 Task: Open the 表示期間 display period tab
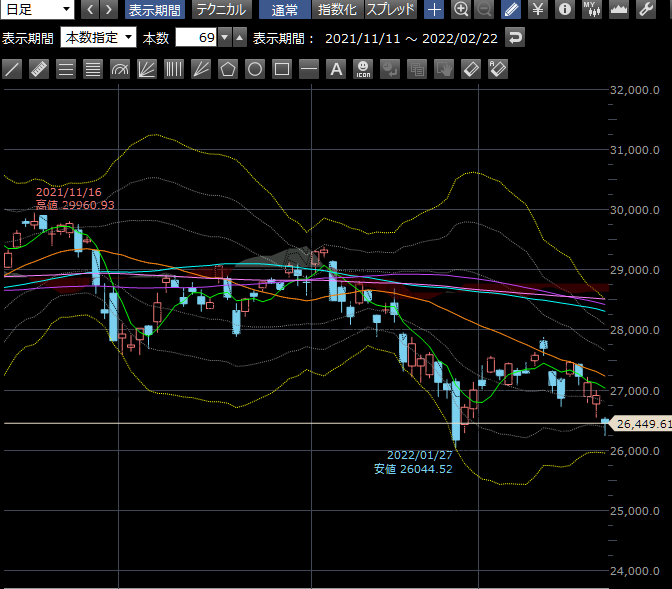155,10
